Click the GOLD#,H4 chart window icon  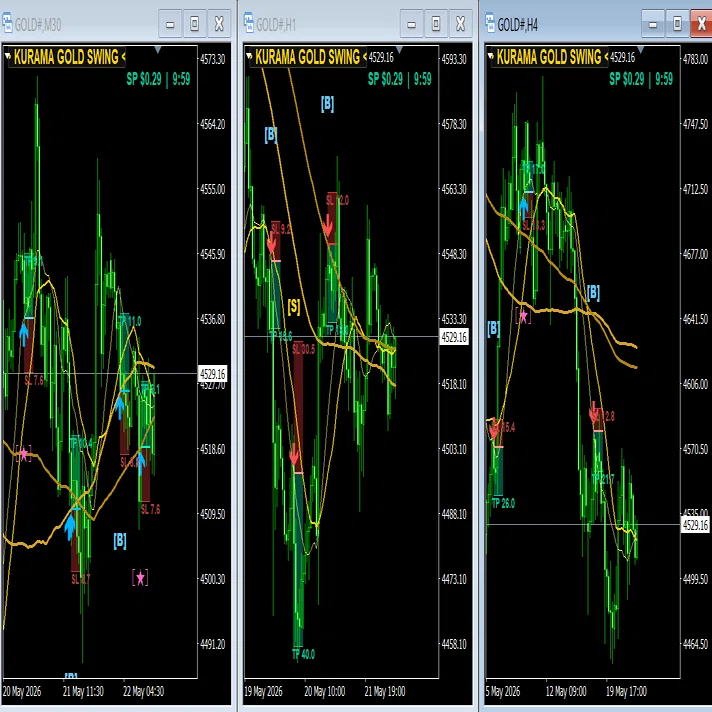click(x=490, y=24)
